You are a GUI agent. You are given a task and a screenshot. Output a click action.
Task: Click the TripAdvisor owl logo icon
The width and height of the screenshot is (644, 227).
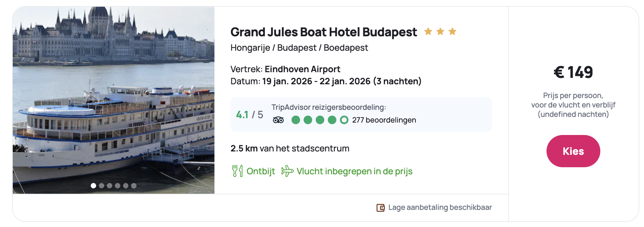[278, 120]
